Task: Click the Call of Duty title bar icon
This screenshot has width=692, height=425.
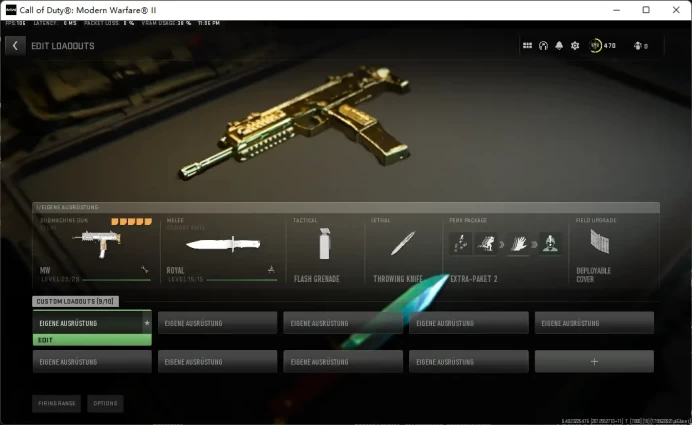Action: pyautogui.click(x=11, y=10)
